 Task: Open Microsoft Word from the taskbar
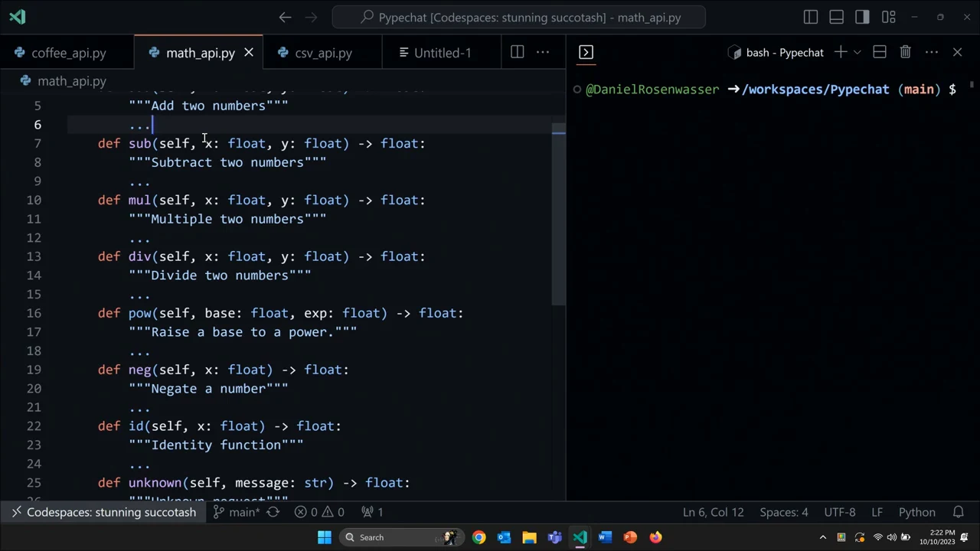pyautogui.click(x=605, y=537)
